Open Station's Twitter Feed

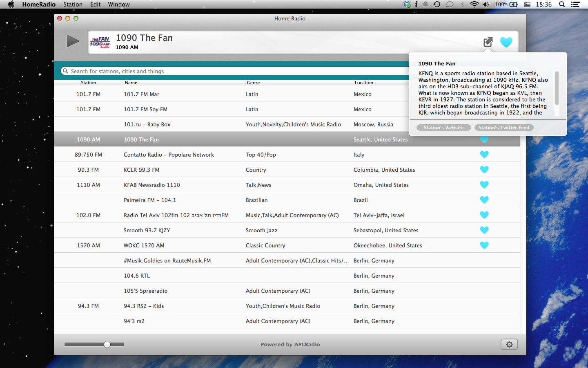(504, 128)
